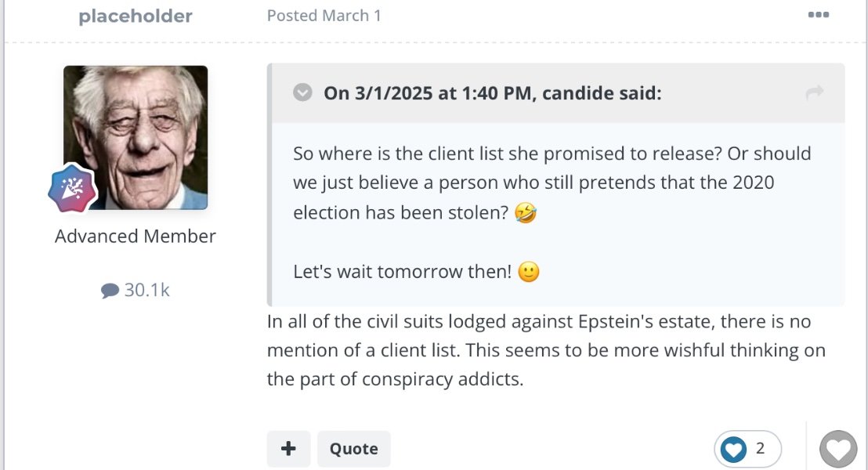View who reacted via blue heart icon
The height and width of the screenshot is (470, 868).
pos(734,449)
